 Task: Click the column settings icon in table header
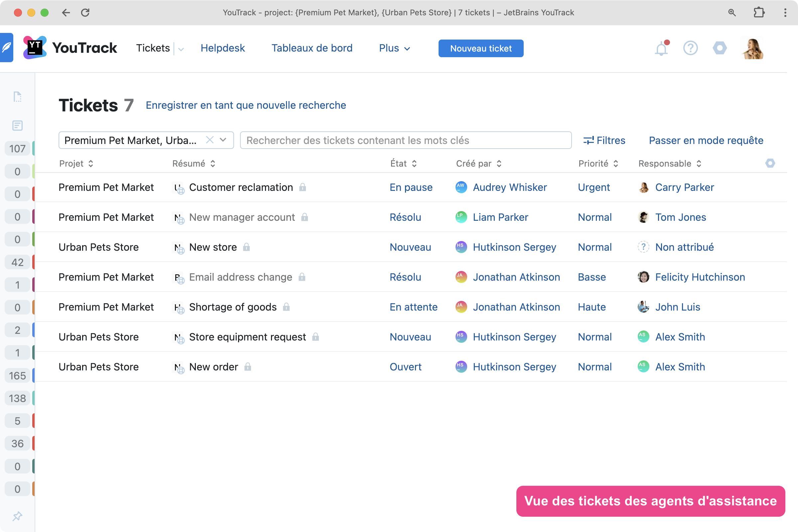coord(770,163)
